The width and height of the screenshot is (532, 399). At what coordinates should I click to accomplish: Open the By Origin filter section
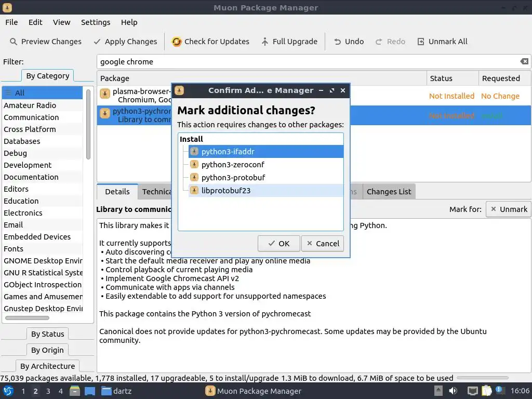(x=47, y=350)
